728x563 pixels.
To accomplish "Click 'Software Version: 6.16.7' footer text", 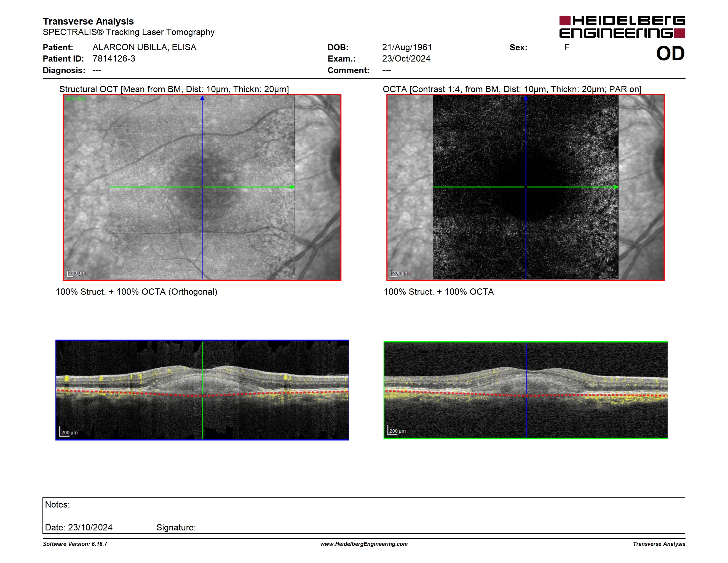I will coord(75,544).
